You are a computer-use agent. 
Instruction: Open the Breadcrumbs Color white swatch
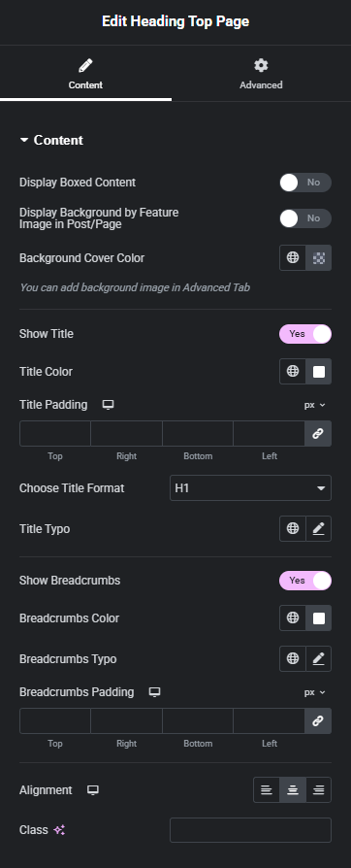[x=319, y=618]
